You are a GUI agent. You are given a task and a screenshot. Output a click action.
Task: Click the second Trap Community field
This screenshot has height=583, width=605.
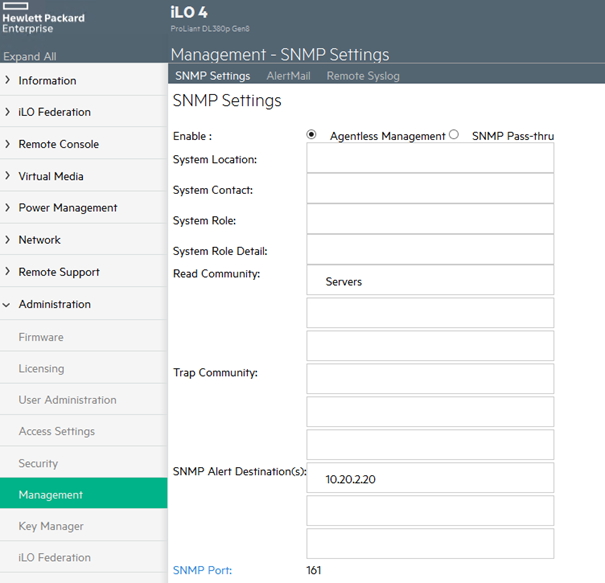click(430, 412)
